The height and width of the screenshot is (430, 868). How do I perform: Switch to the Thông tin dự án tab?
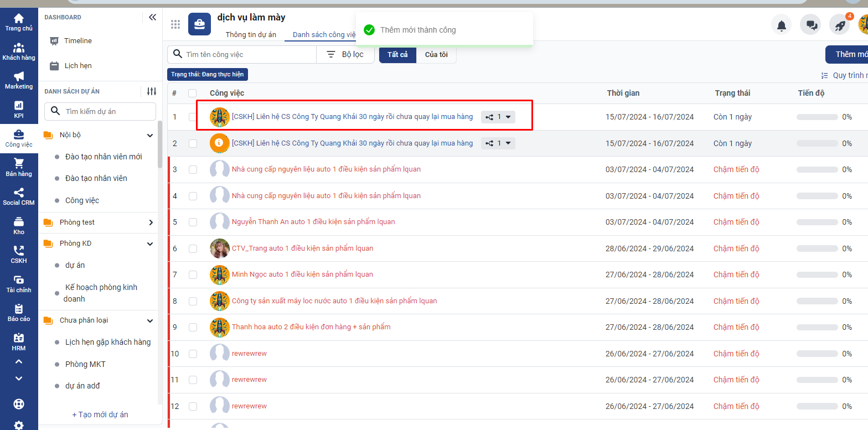[251, 35]
